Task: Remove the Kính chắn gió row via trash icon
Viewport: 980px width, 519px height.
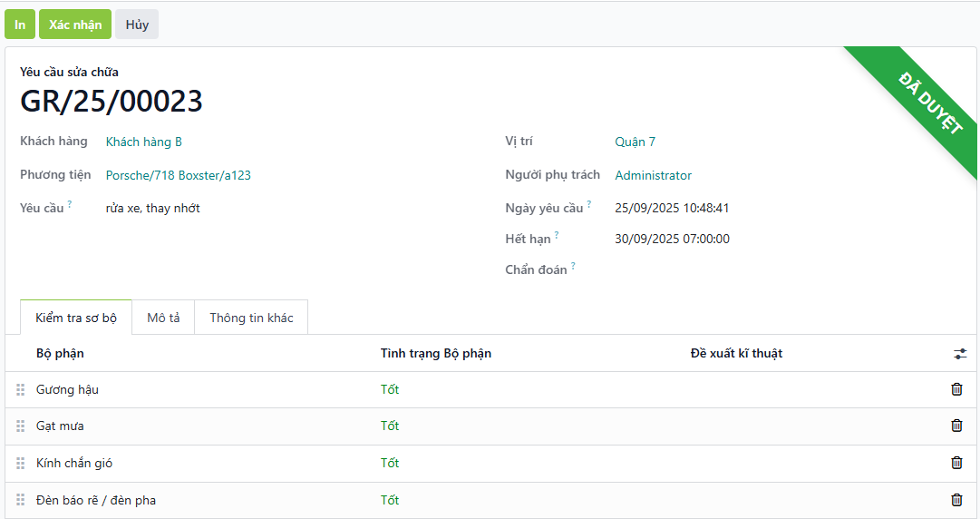Action: [x=956, y=463]
